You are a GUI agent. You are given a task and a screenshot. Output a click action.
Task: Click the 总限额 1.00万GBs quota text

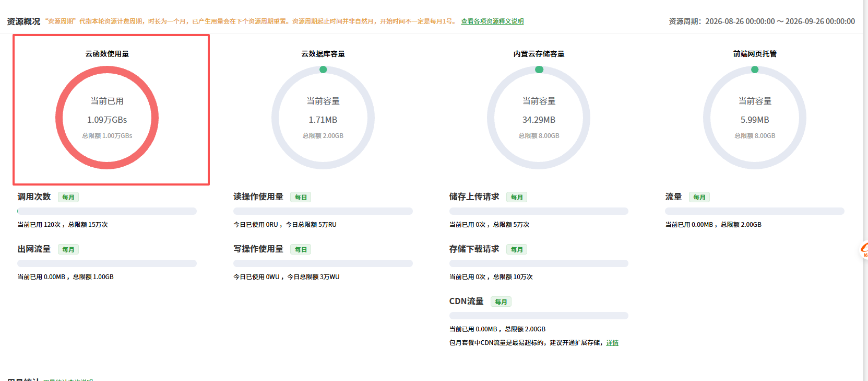pos(107,136)
